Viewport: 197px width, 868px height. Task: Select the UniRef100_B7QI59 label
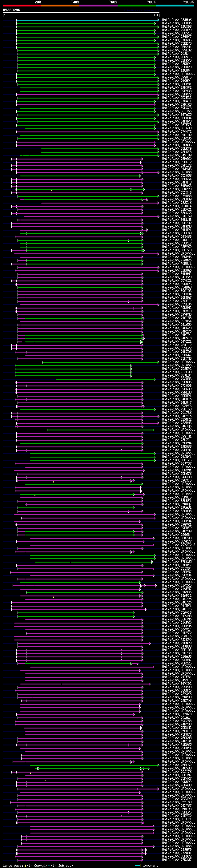(x=176, y=216)
